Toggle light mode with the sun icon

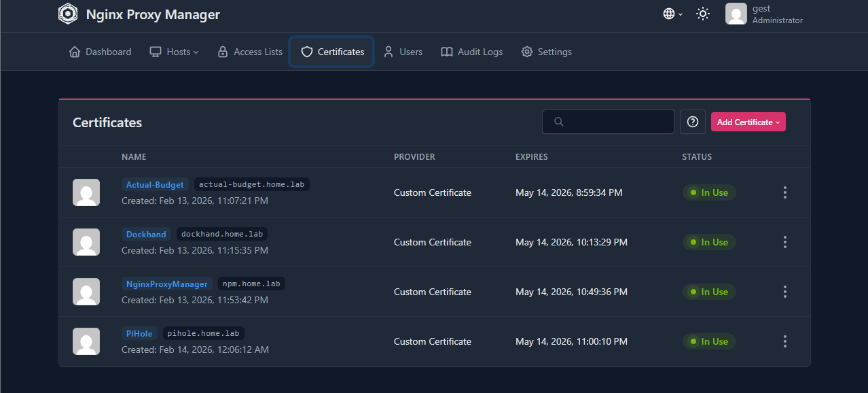[x=702, y=13]
